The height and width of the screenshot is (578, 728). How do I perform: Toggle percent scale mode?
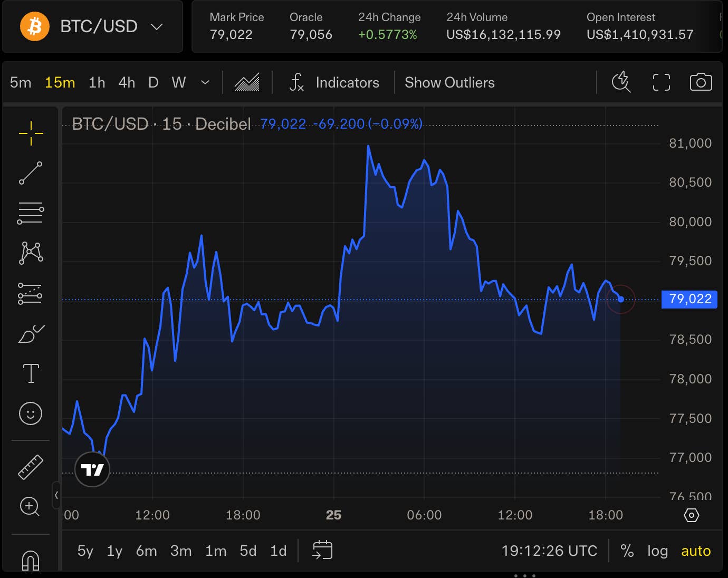coord(627,551)
